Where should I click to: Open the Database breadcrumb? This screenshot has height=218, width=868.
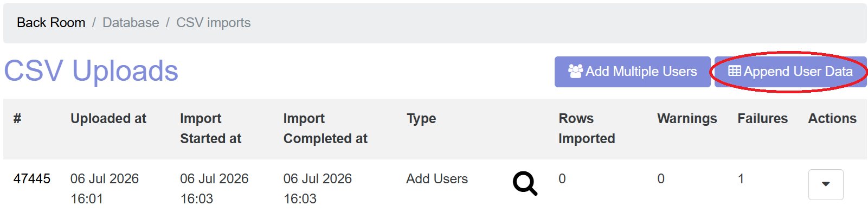(x=131, y=23)
